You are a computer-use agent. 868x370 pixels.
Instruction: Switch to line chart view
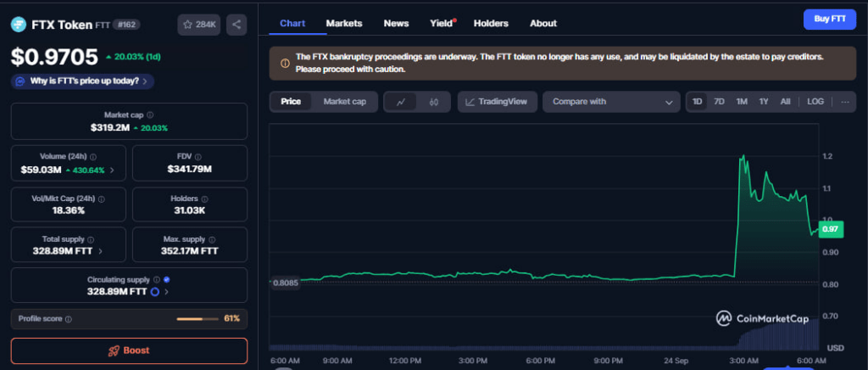click(401, 102)
